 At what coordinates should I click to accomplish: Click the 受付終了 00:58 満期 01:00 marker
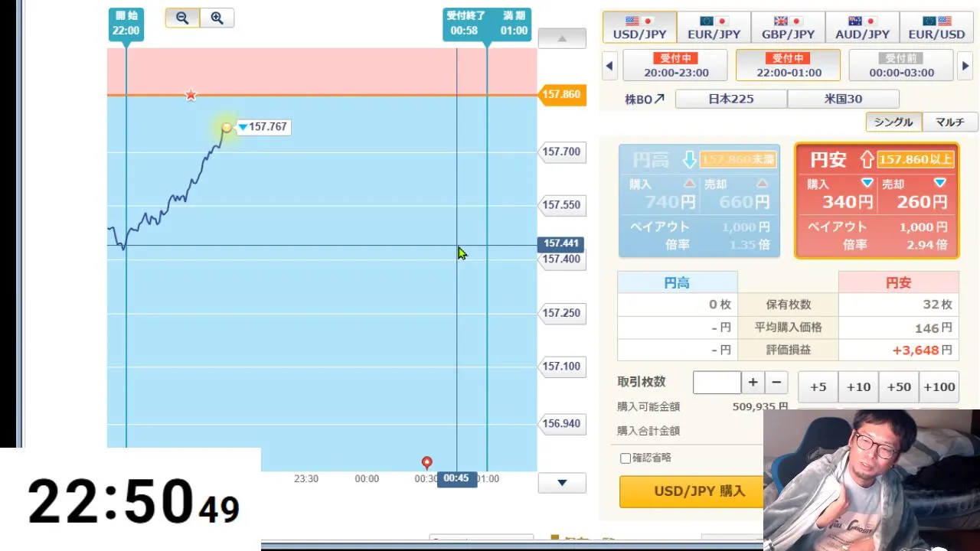(x=487, y=24)
